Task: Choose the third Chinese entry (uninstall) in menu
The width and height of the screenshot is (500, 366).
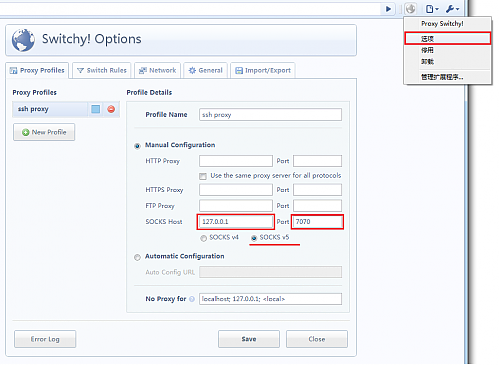Action: tap(447, 62)
